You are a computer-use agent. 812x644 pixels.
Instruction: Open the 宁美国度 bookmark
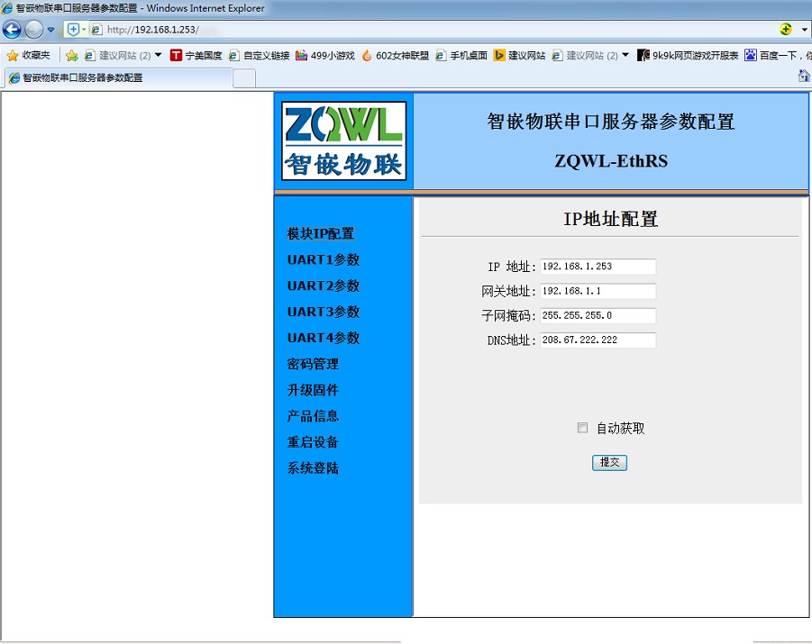[196, 55]
